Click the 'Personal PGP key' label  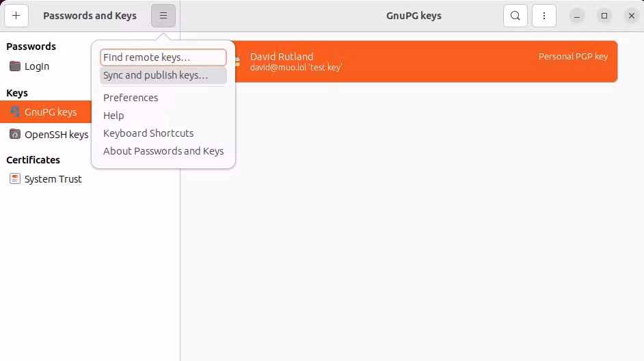573,57
